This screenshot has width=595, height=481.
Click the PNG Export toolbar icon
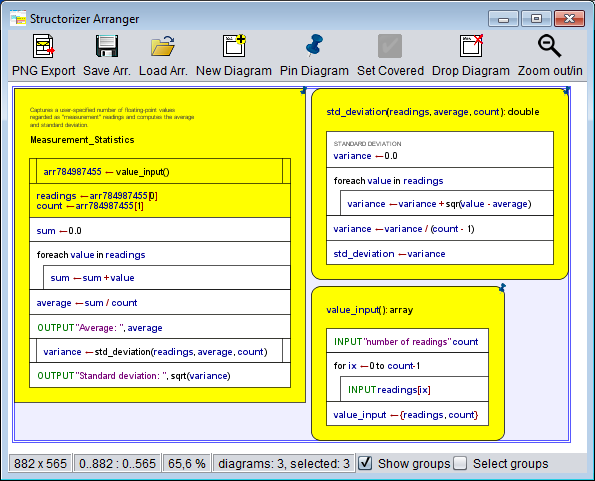point(43,46)
